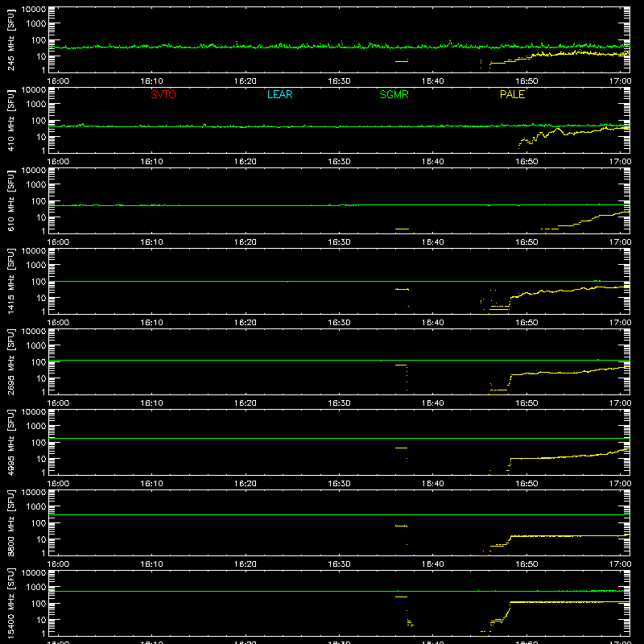Click the 1000 y-axis value on 410 MHz panel
644x644 pixels.
[36, 105]
